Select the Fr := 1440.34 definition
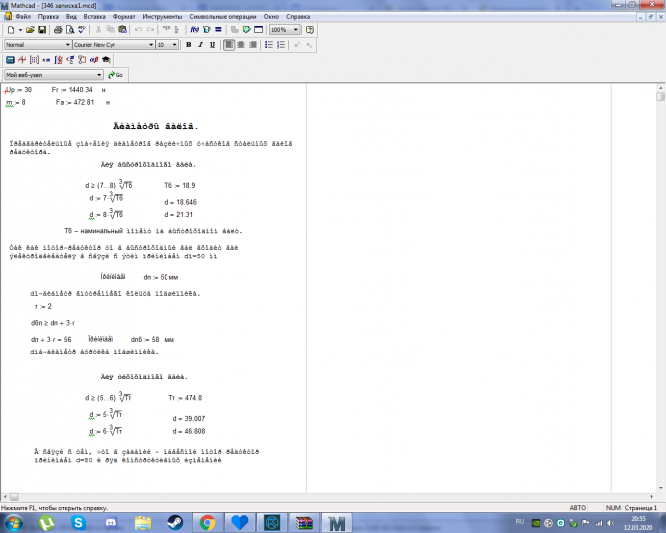The width and height of the screenshot is (666, 533). tap(71, 90)
